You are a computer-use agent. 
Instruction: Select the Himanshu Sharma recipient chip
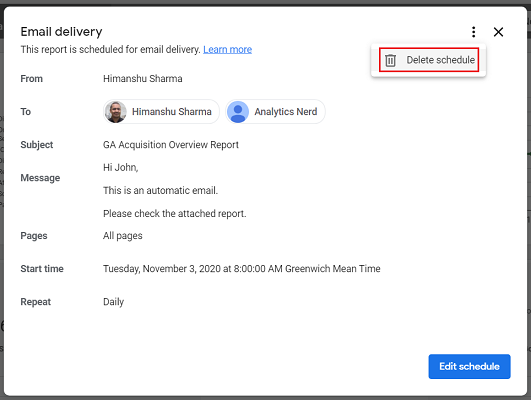(x=161, y=112)
